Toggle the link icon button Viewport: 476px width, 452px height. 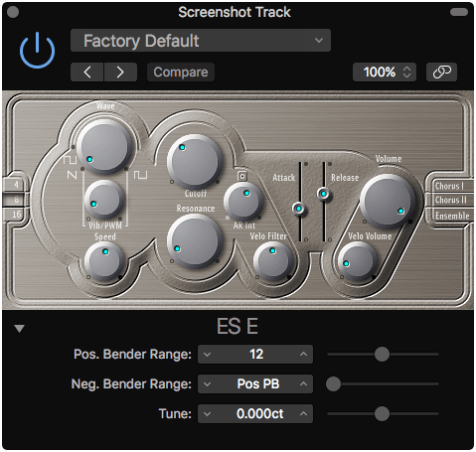pos(441,72)
